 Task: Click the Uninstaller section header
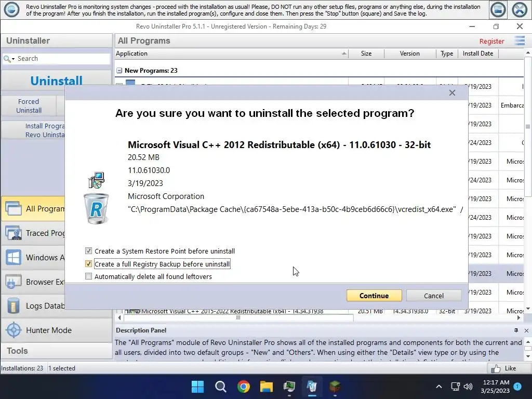pyautogui.click(x=56, y=41)
